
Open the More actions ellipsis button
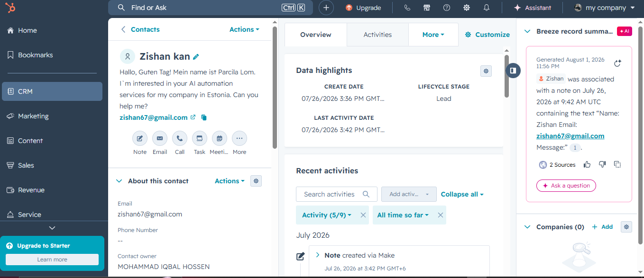tap(239, 138)
